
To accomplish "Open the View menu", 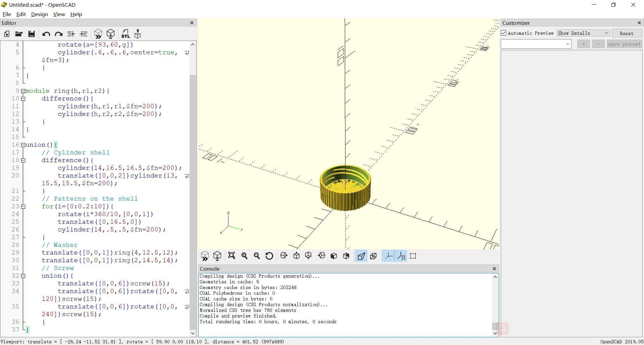I will click(x=59, y=14).
